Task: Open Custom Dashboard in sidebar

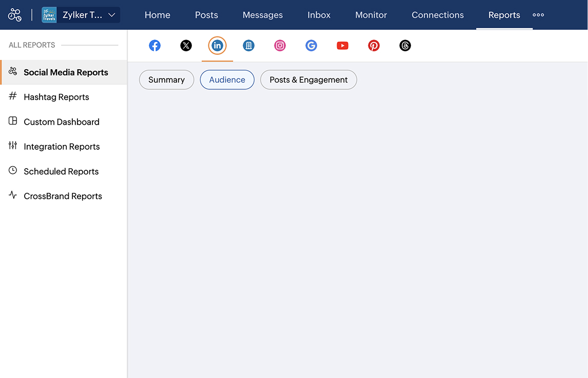Action: click(x=64, y=122)
